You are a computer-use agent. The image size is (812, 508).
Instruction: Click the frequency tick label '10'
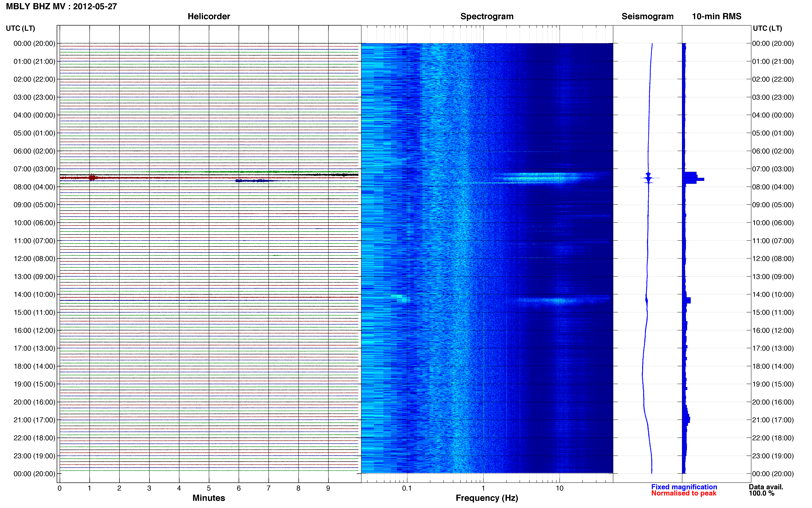pos(559,488)
